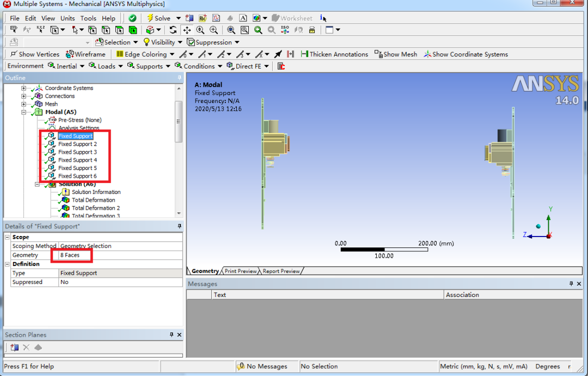Select the Edge selection filter
Viewport: 588px width, 376px height.
click(x=106, y=30)
